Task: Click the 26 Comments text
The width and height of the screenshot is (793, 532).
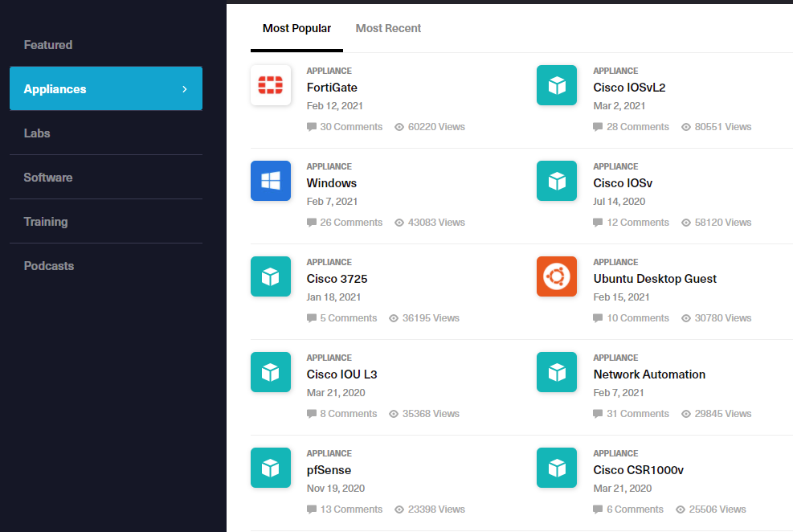Action: pos(351,223)
